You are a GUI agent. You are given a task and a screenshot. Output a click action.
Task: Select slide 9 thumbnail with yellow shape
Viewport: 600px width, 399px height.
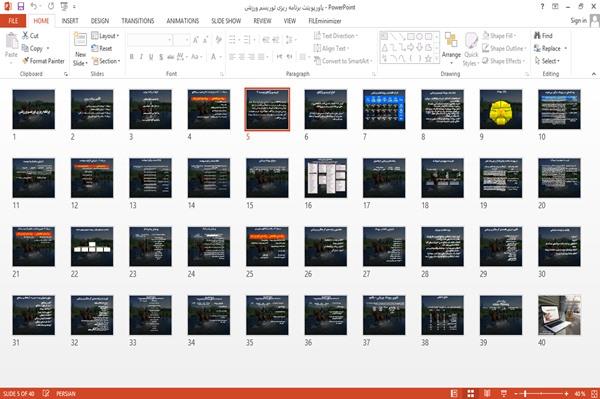pos(501,109)
